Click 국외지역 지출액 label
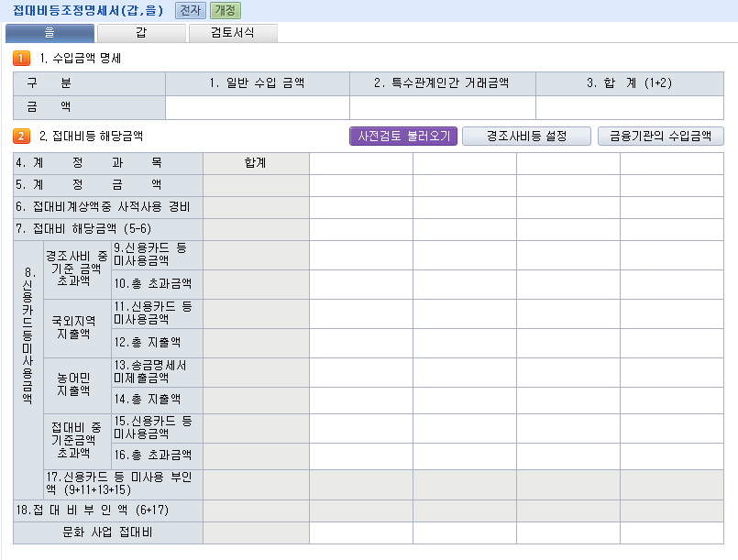The width and height of the screenshot is (738, 560). click(77, 328)
